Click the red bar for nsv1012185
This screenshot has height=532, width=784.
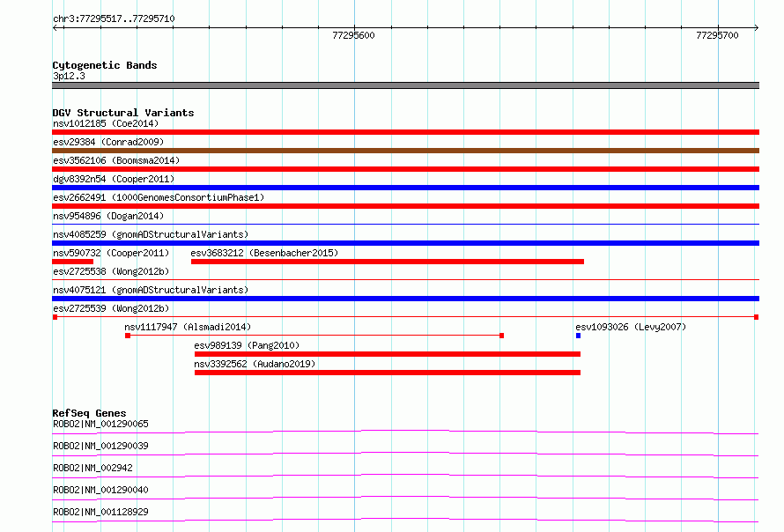pyautogui.click(x=405, y=132)
